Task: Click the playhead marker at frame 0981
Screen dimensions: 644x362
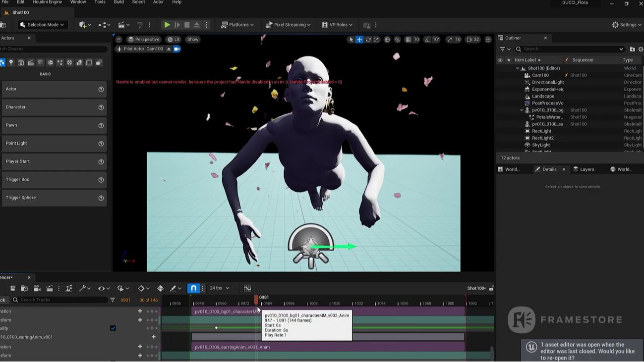Action: pyautogui.click(x=256, y=299)
